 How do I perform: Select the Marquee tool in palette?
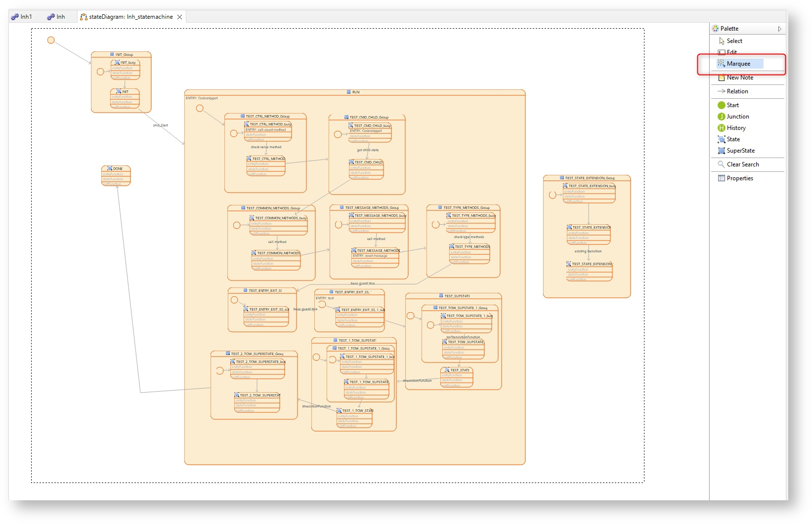pyautogui.click(x=738, y=64)
